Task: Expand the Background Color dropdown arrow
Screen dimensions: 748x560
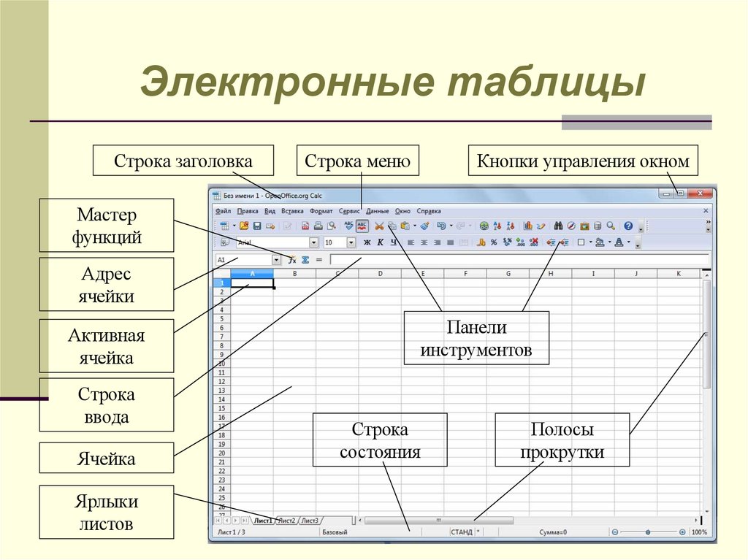Action: coord(610,242)
